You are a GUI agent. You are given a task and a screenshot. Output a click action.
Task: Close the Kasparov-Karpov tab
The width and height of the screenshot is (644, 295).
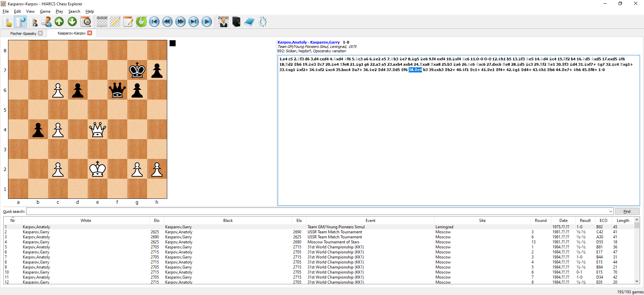coord(90,33)
